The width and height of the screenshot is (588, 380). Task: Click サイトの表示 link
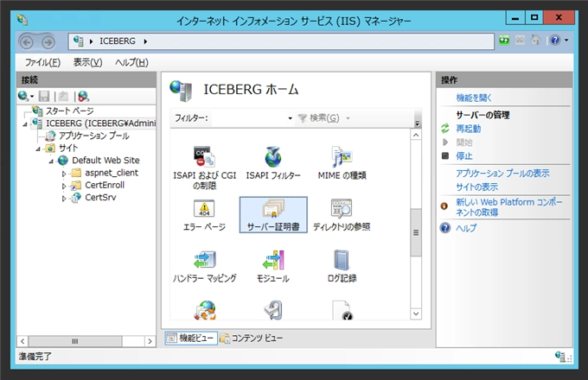click(477, 187)
